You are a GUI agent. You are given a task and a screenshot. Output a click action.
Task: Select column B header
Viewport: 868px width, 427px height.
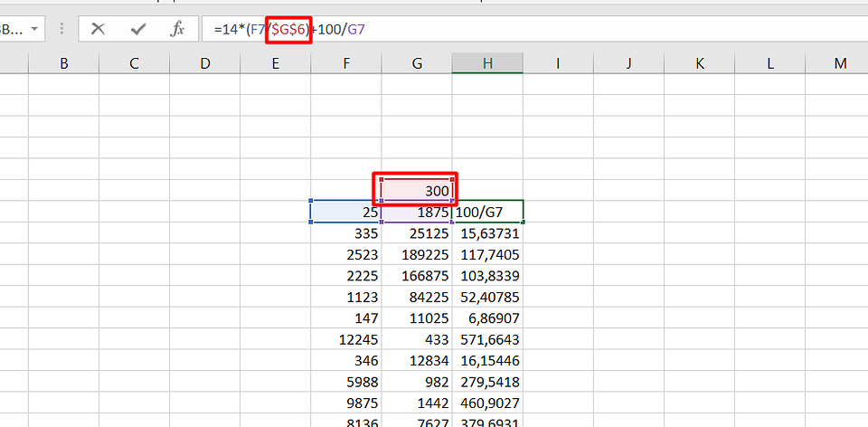(63, 62)
